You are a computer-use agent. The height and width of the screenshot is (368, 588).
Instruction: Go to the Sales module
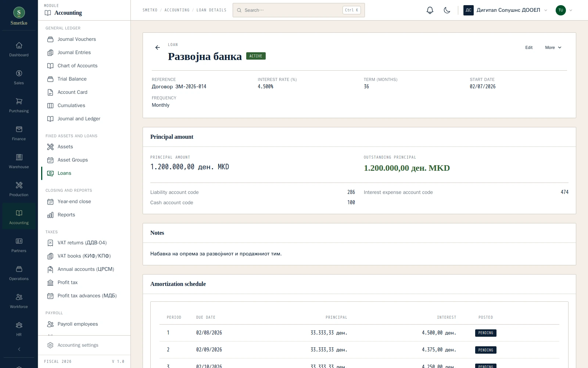19,78
